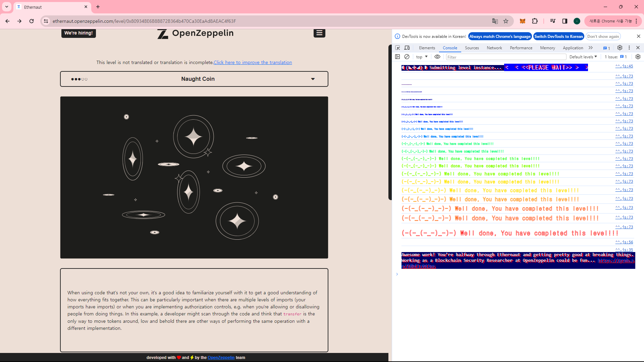This screenshot has height=362, width=644.
Task: Open the OpenZeppelin hamburger menu
Action: pos(319,33)
